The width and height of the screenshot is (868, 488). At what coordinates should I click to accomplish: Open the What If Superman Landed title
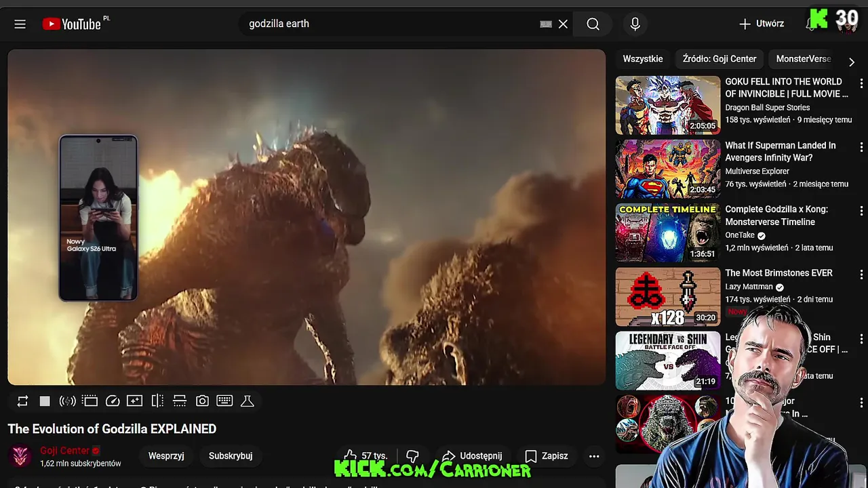coord(781,152)
